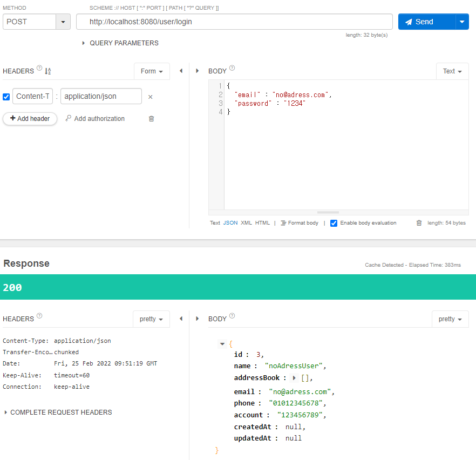Viewport: 476px width, 460px height.
Task: Click the Date response header value
Action: (106, 363)
